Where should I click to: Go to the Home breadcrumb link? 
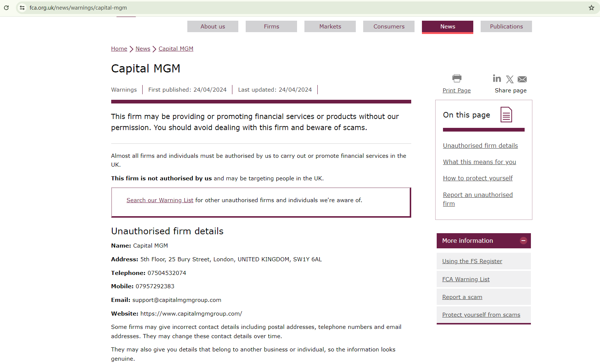pos(119,49)
